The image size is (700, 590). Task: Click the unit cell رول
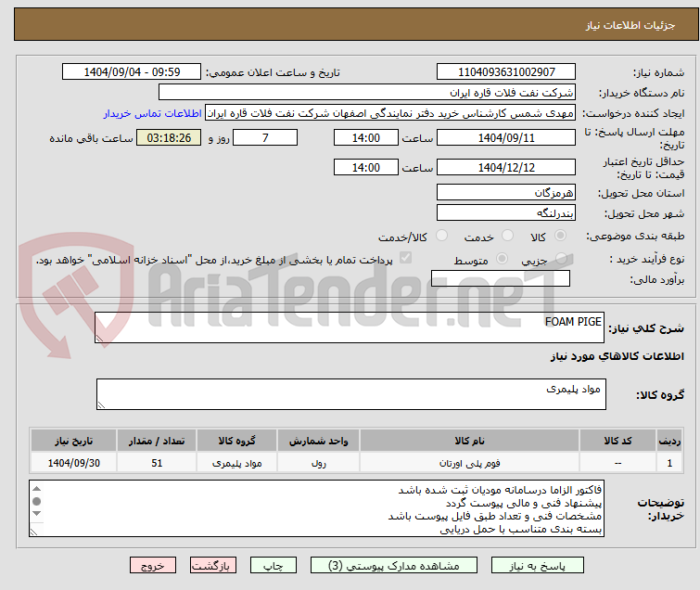[x=318, y=463]
